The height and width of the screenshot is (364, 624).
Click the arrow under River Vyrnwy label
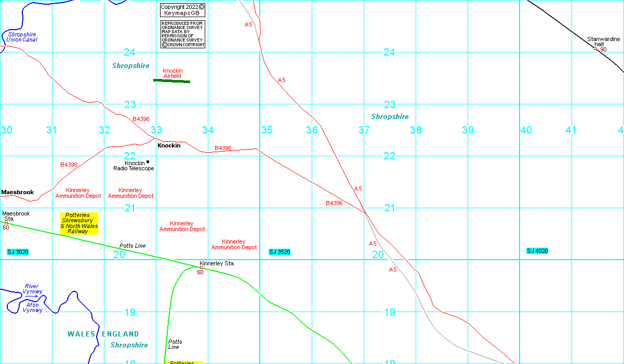click(31, 296)
